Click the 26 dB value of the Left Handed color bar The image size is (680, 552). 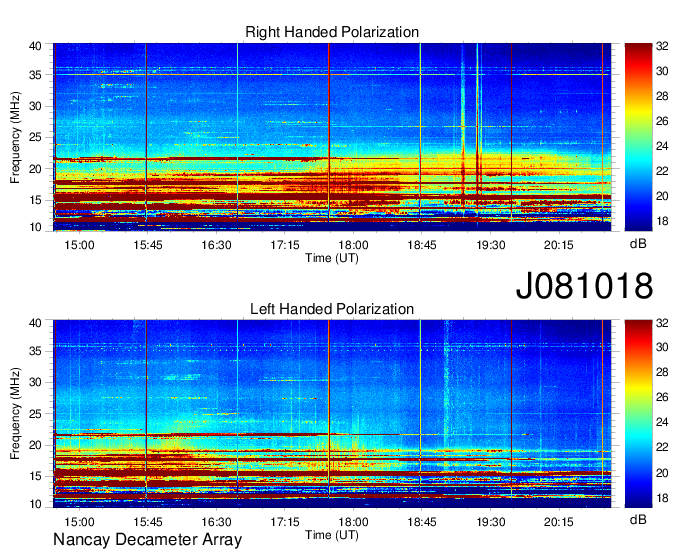pyautogui.click(x=662, y=398)
